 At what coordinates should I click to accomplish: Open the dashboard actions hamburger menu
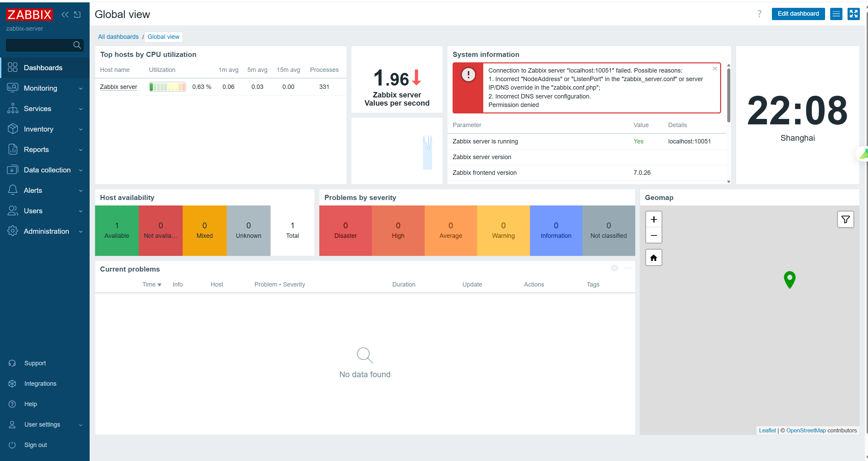pos(836,14)
